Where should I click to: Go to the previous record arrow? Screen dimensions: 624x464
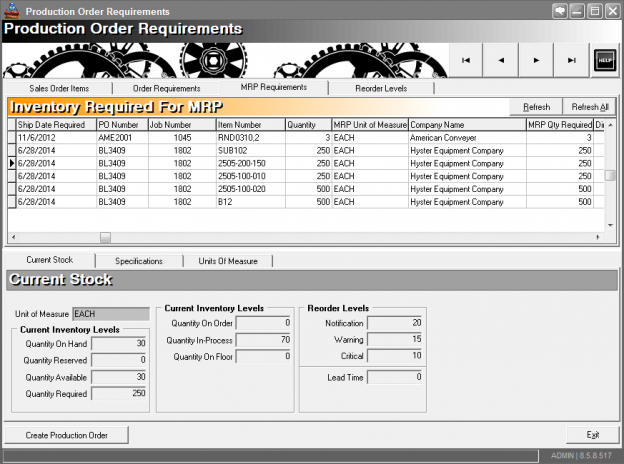[501, 60]
